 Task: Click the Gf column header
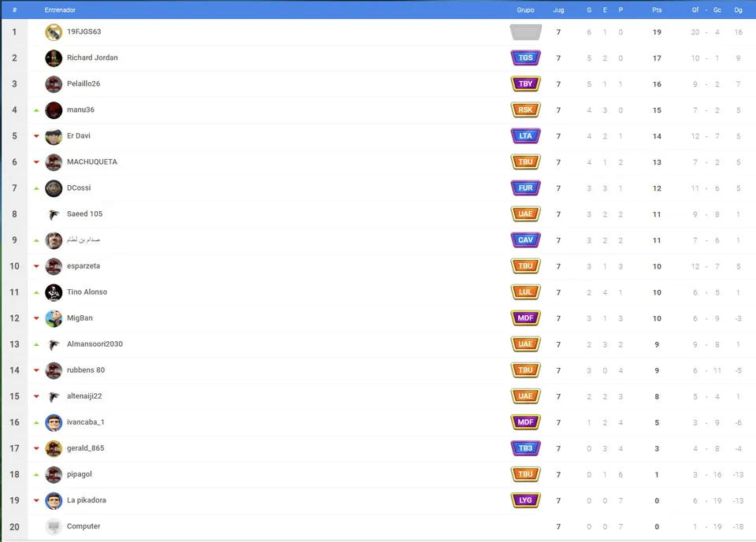(695, 10)
